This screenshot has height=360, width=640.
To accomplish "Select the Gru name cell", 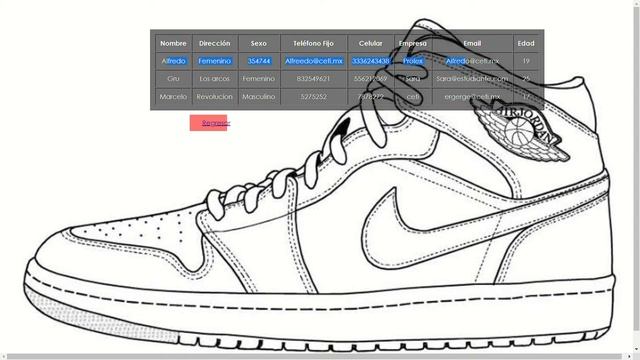I will [173, 79].
